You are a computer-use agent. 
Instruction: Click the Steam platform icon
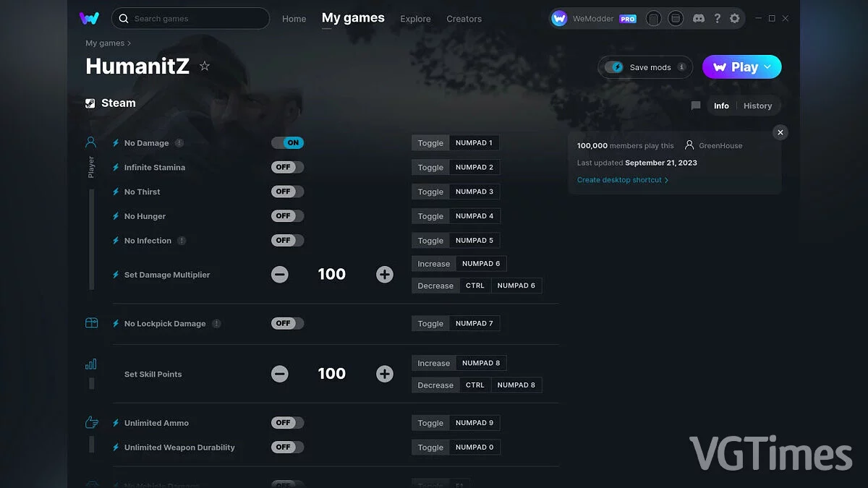pos(90,103)
